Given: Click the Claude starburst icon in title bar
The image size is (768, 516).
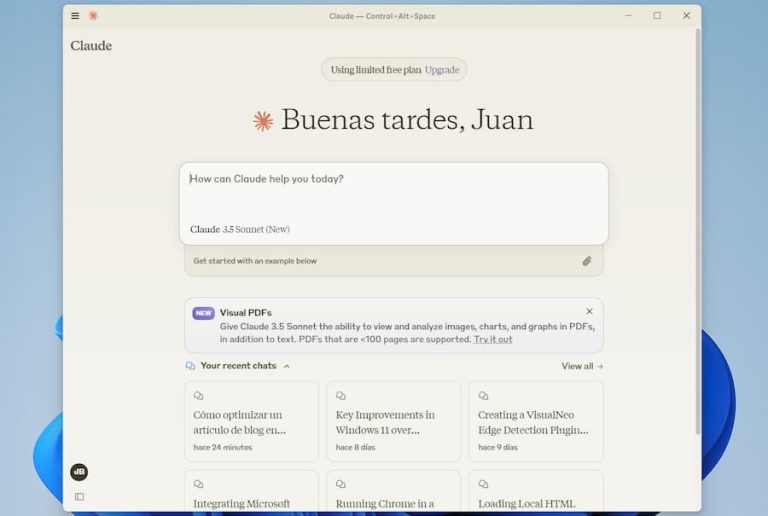Looking at the screenshot, I should [x=93, y=16].
